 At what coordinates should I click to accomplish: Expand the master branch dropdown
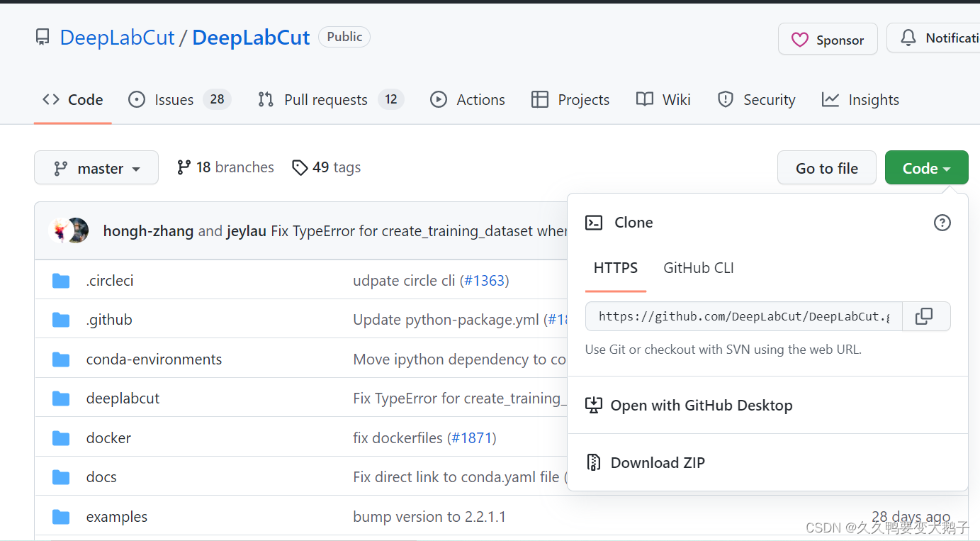point(96,168)
